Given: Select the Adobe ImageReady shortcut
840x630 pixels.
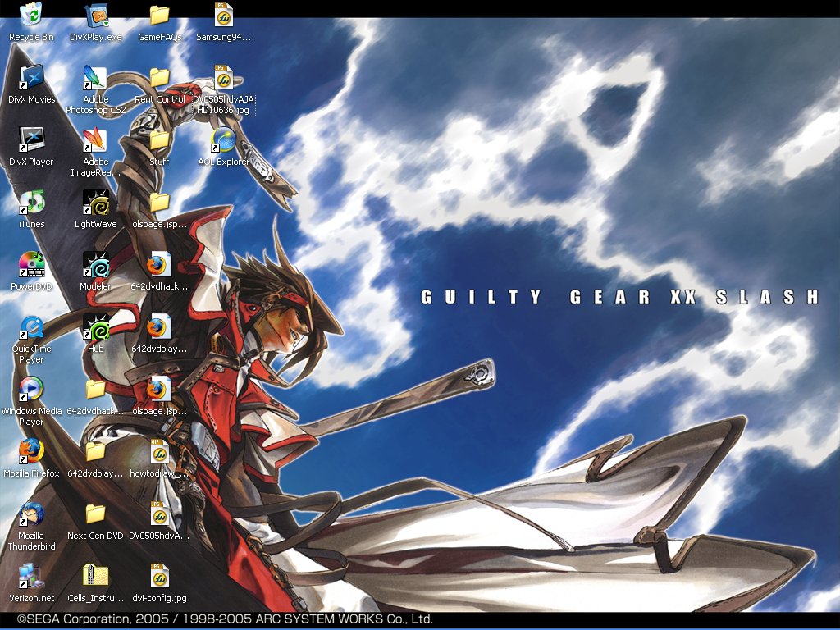Looking at the screenshot, I should [x=96, y=139].
